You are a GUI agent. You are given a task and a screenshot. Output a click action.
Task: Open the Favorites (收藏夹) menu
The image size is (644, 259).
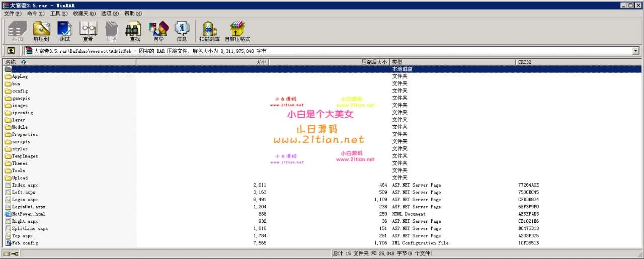click(x=82, y=14)
